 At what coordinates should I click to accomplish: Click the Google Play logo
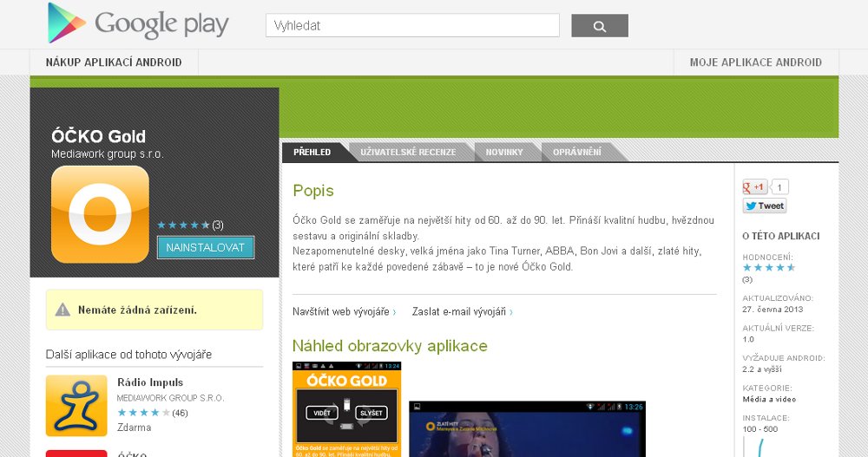[138, 23]
